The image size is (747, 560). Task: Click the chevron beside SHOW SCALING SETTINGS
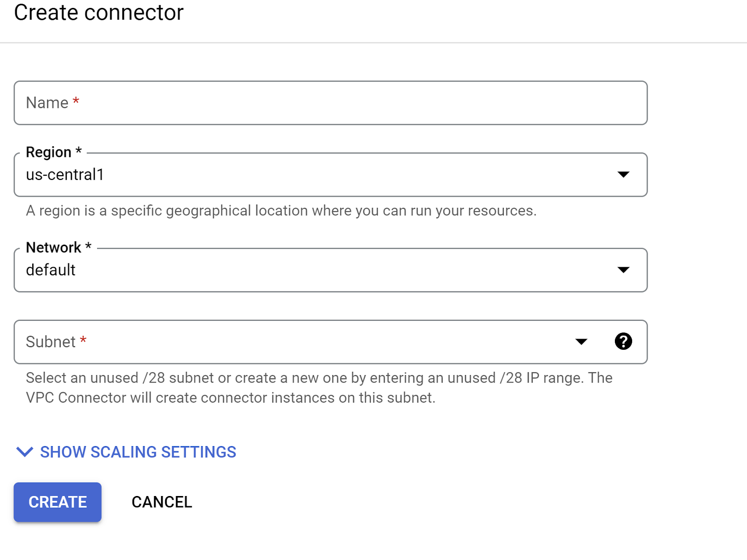[x=23, y=452]
